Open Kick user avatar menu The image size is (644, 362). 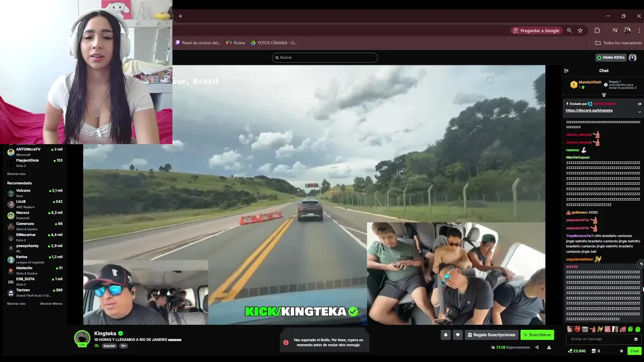(632, 57)
